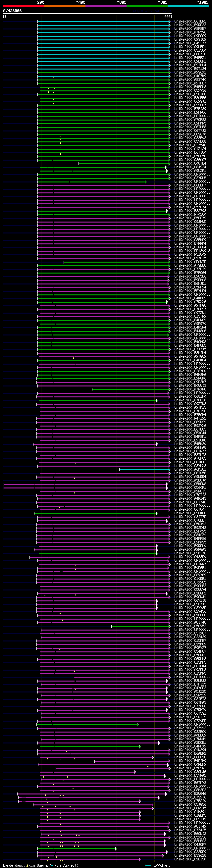Open hit UniRef100_A9THE7
212x868 pixels.
click(190, 83)
